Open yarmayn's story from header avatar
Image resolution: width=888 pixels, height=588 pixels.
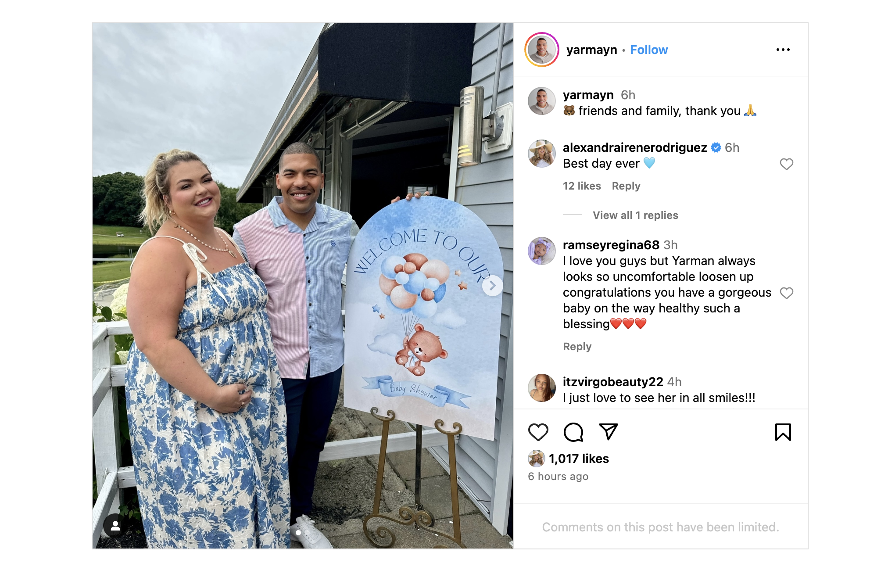[541, 50]
